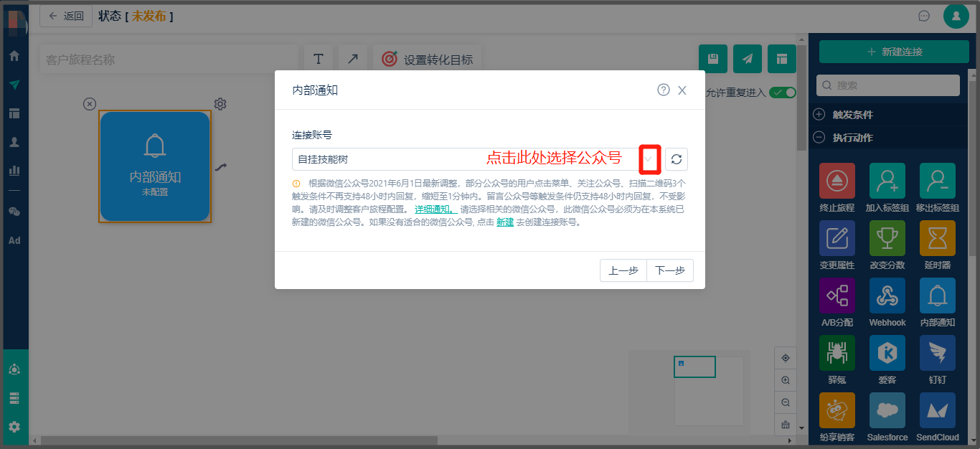
Task: Select the 纷享销客 action icon
Action: (x=837, y=410)
